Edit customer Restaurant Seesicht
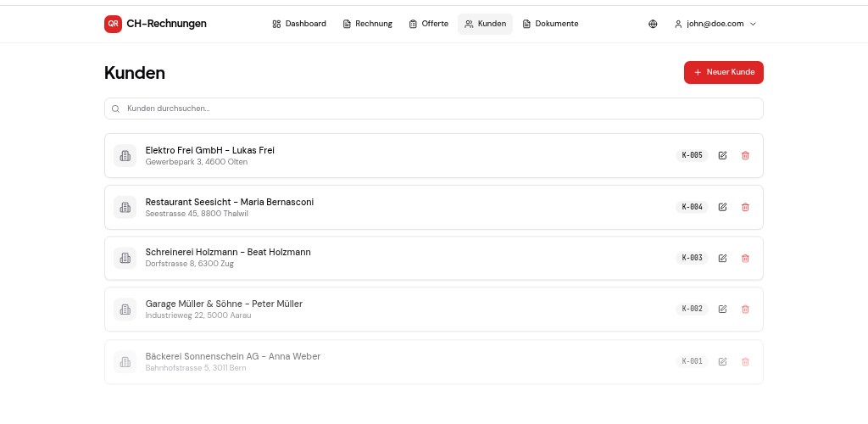 [x=722, y=207]
